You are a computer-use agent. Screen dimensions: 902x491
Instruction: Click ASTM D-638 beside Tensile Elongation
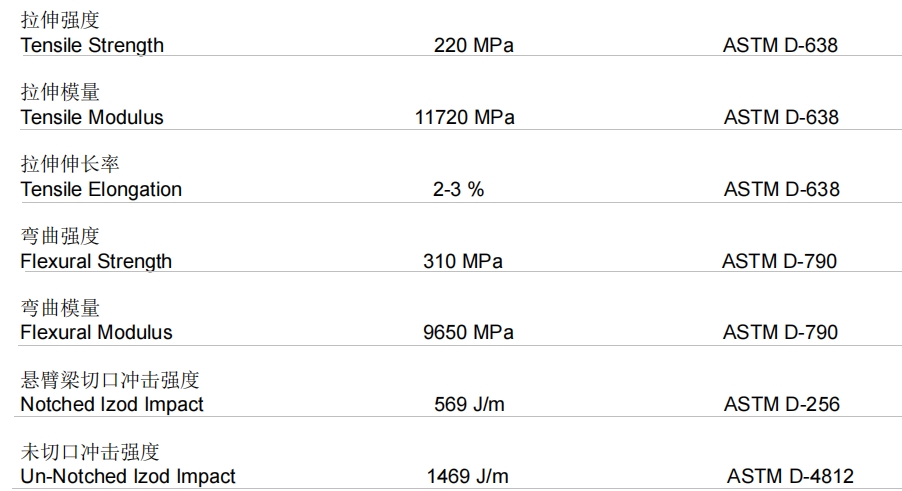[x=782, y=189]
